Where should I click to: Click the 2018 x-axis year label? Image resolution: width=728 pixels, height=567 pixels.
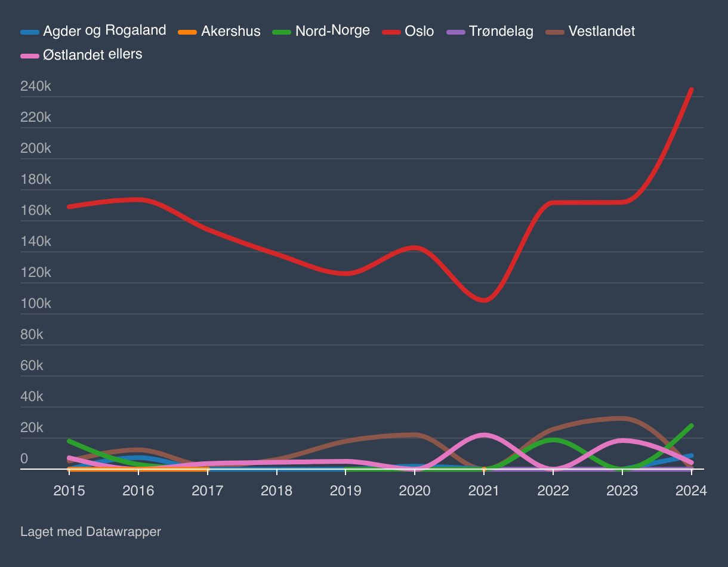pyautogui.click(x=276, y=491)
